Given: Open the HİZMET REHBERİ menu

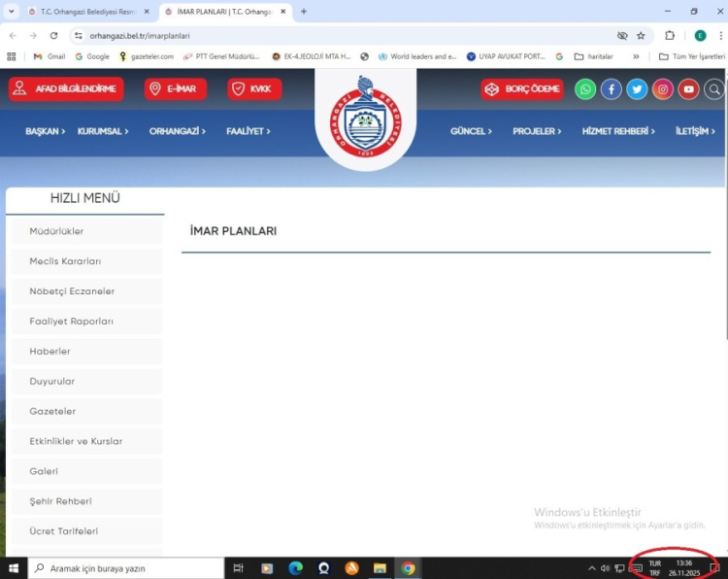Looking at the screenshot, I should (x=618, y=131).
